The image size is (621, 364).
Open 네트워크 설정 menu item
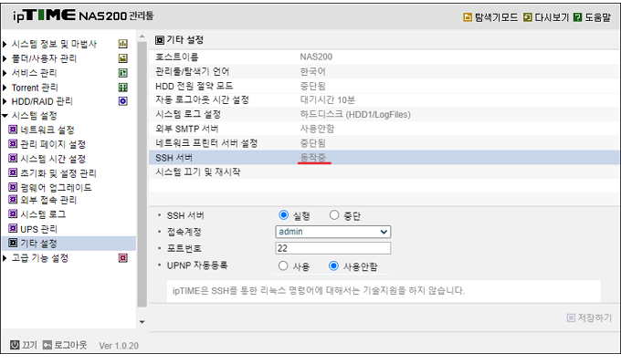(47, 130)
